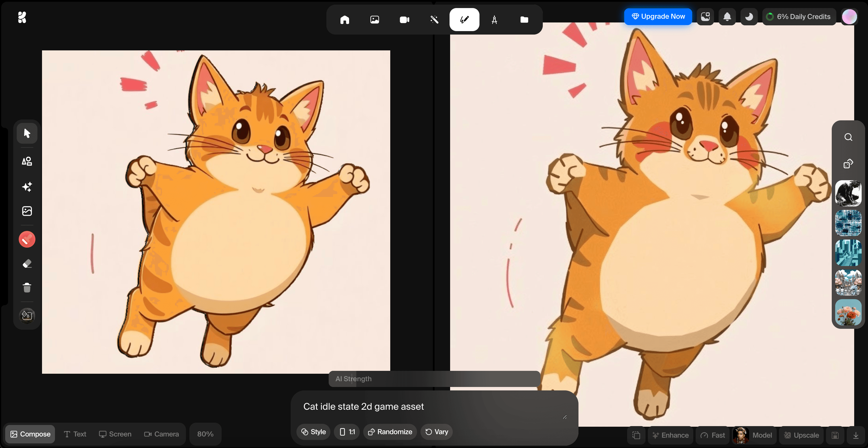Switch to Camera input mode
This screenshot has width=868, height=448.
point(161,434)
